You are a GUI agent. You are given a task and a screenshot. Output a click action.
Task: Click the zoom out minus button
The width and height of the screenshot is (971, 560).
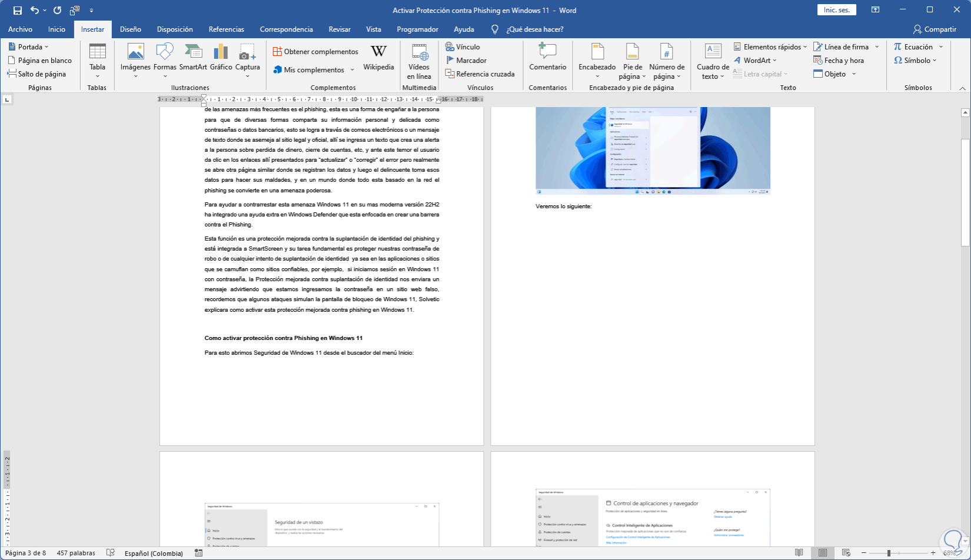point(863,553)
